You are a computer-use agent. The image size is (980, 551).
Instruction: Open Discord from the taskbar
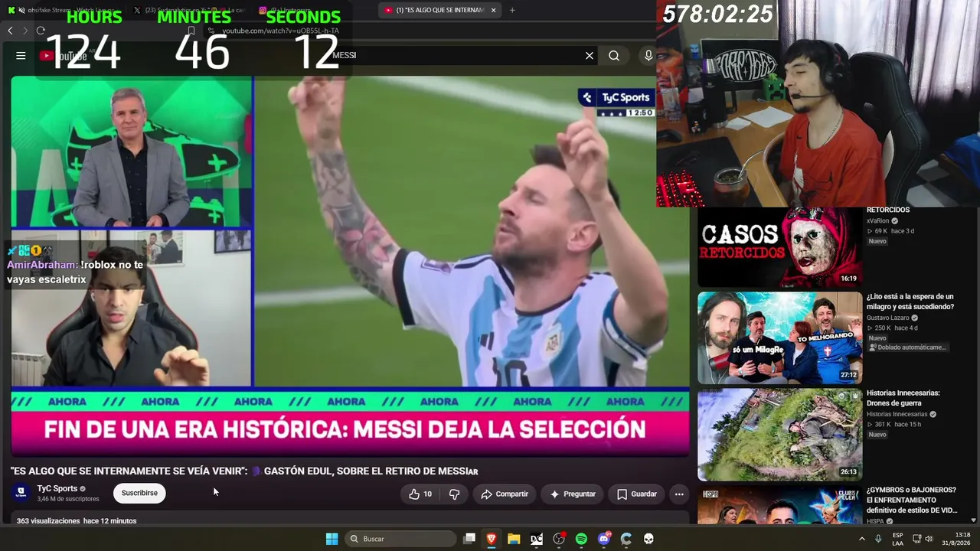(x=604, y=539)
